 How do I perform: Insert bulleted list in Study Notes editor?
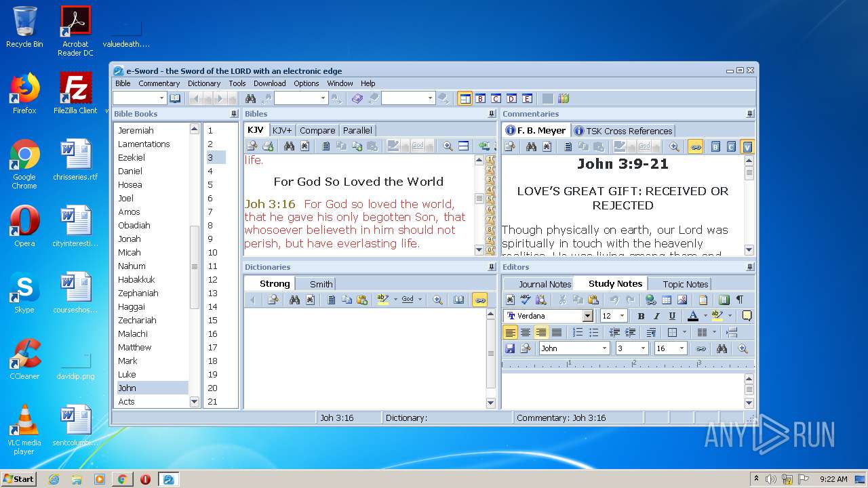(x=593, y=332)
